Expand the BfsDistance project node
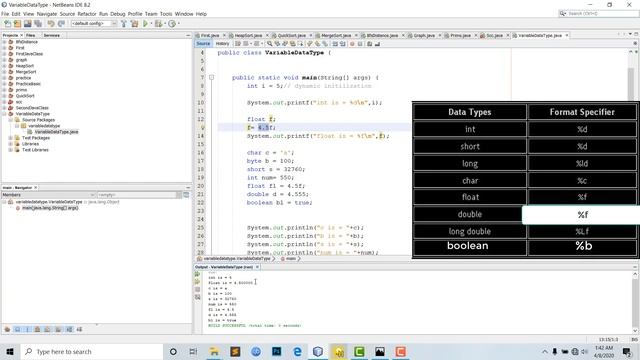This screenshot has width=640, height=360. pyautogui.click(x=4, y=42)
